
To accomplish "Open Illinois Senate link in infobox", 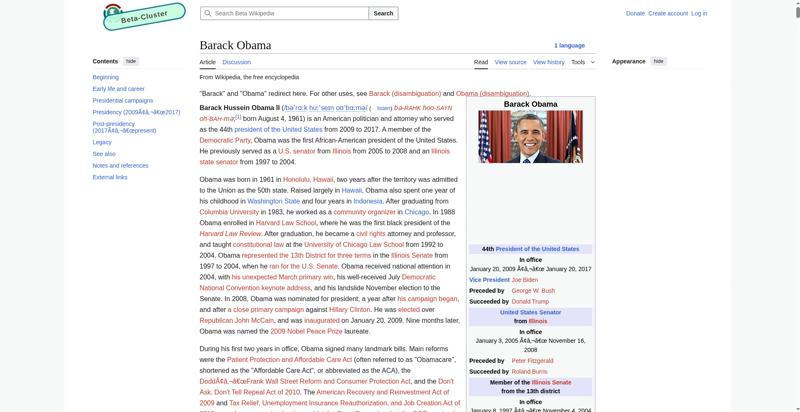I will 551,382.
